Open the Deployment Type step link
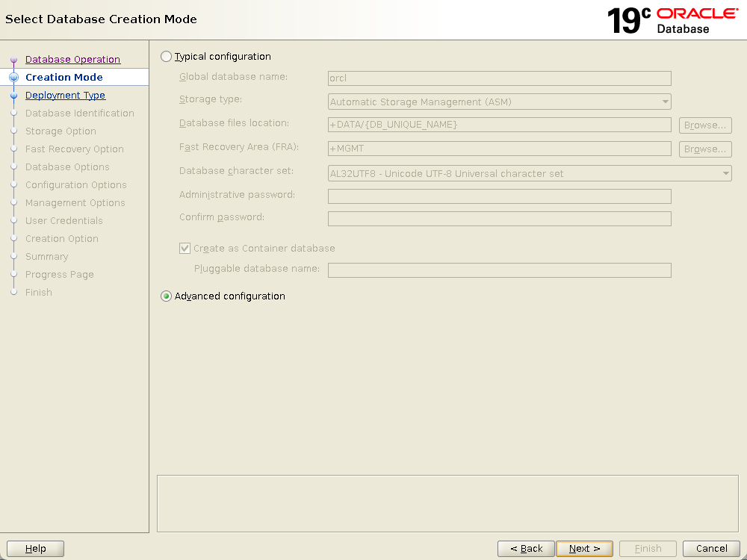Screen dimensions: 747x560 click(65, 96)
